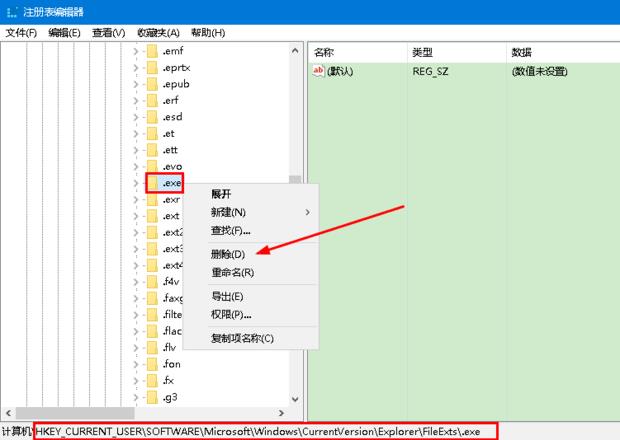Click the .exe key folder icon
620x440 pixels.
coord(152,183)
